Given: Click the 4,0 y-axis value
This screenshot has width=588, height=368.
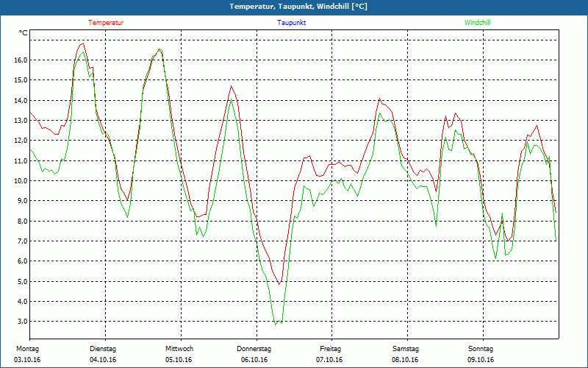Looking at the screenshot, I should tap(22, 302).
